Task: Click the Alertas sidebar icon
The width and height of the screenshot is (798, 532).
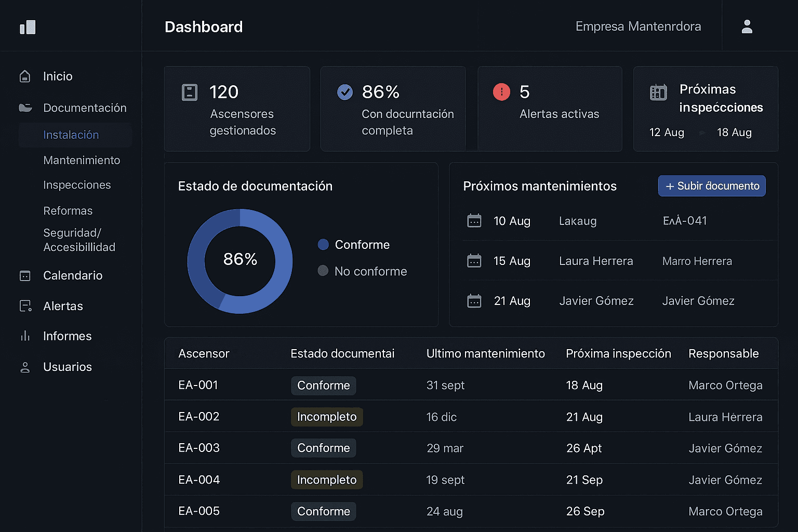Action: coord(25,307)
